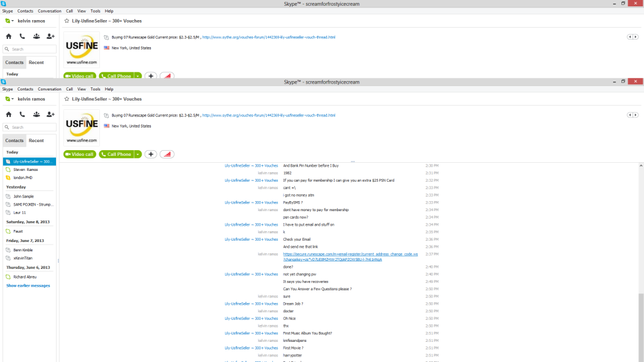Switch to Contacts tab in back window

(x=14, y=62)
